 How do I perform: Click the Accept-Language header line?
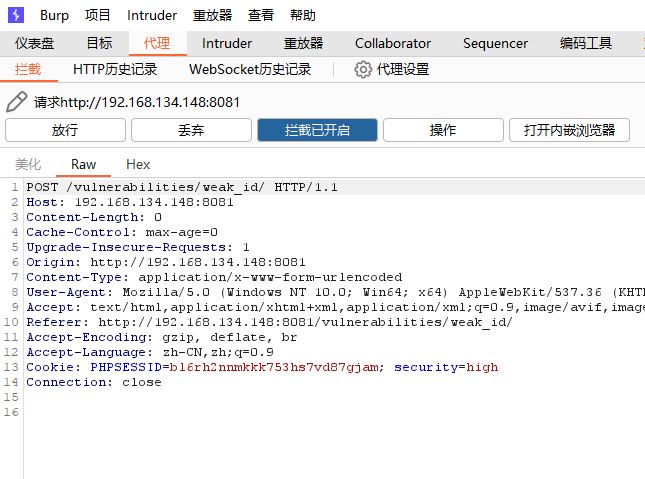point(150,352)
